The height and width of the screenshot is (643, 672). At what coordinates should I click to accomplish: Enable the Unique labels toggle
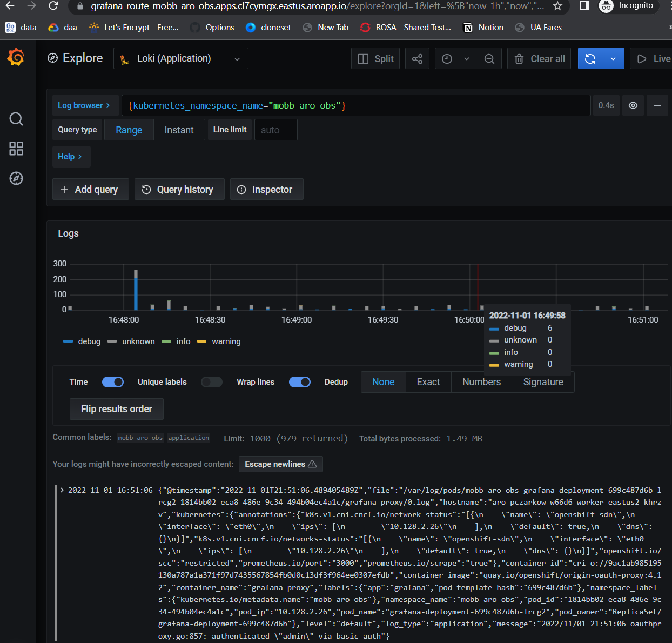point(211,382)
